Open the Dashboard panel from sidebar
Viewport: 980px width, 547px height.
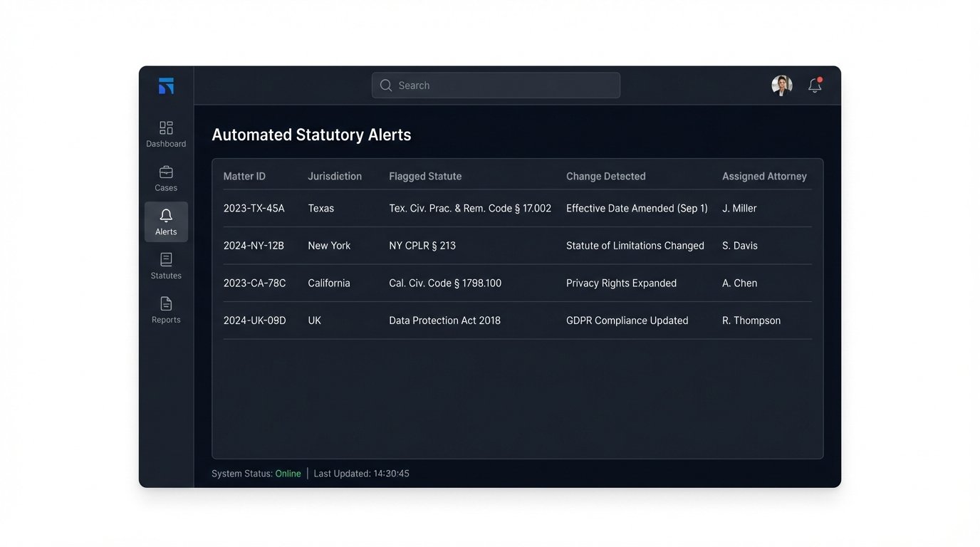165,134
